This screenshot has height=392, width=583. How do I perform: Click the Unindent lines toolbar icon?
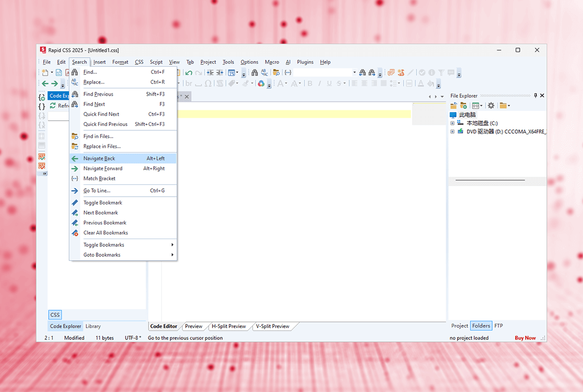(220, 72)
